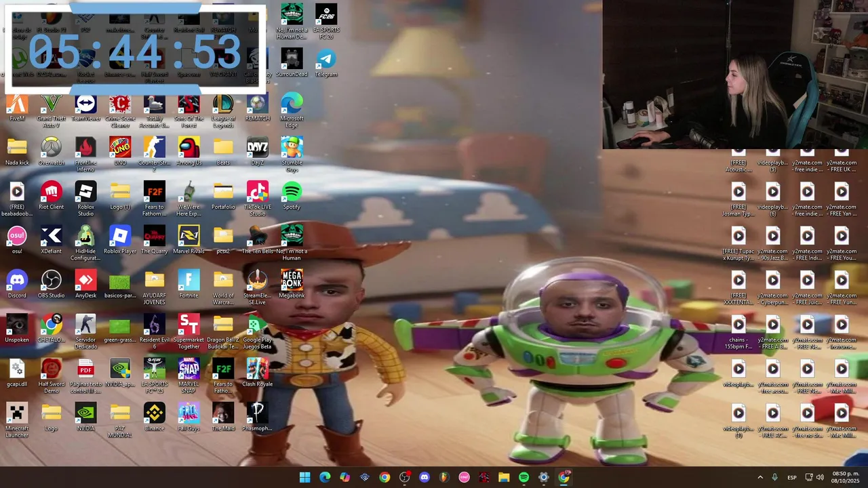Launch osu! from the desktop

point(17,241)
